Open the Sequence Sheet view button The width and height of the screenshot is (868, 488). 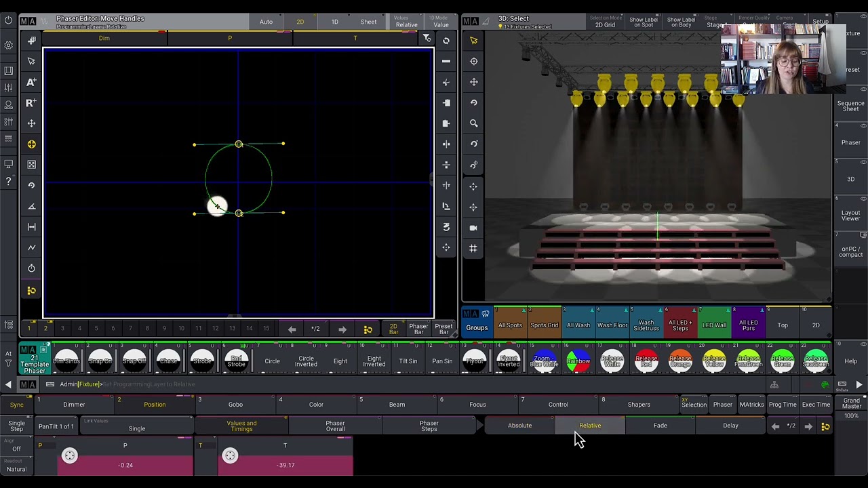click(850, 106)
